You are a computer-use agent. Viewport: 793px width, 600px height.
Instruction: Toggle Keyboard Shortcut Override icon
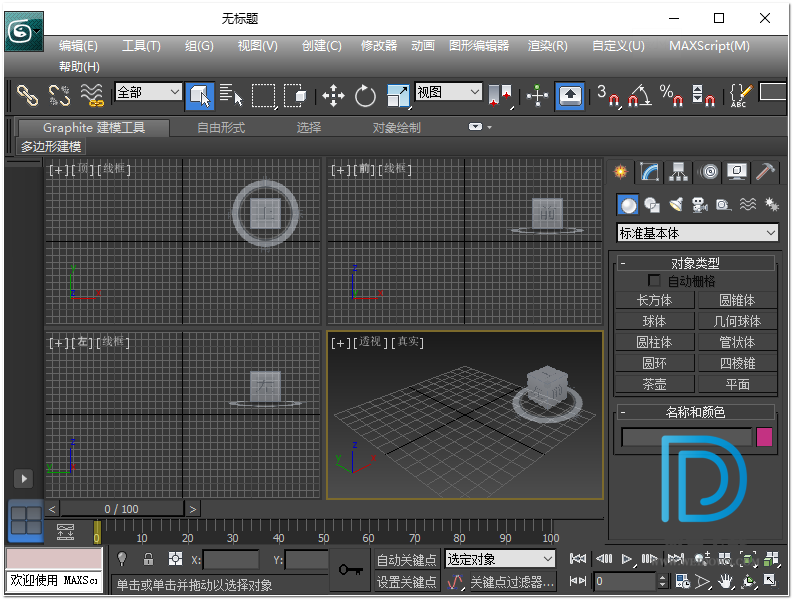point(570,96)
